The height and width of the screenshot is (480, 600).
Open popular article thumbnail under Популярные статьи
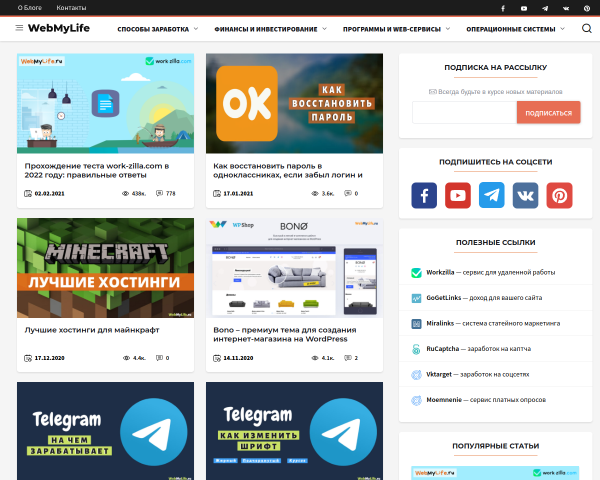(x=495, y=473)
